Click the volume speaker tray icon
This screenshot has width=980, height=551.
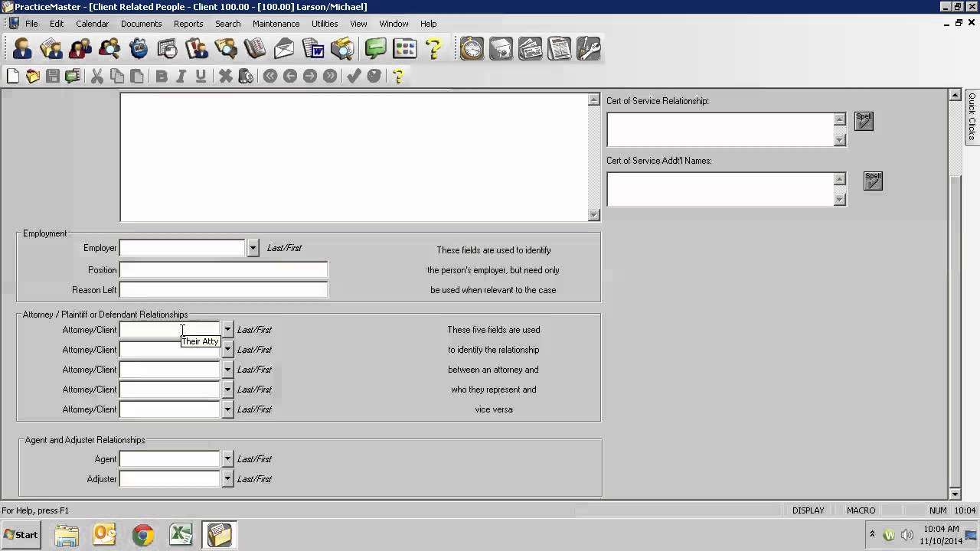click(x=907, y=535)
